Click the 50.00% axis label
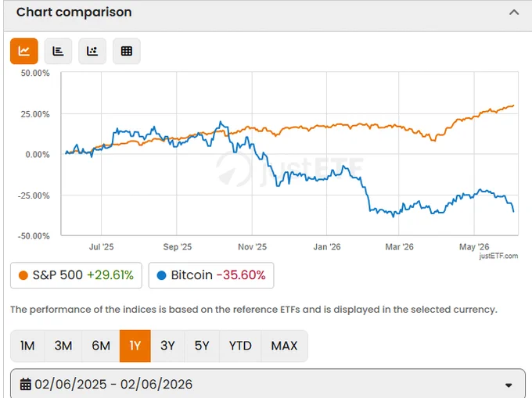The height and width of the screenshot is (398, 532). [35, 74]
